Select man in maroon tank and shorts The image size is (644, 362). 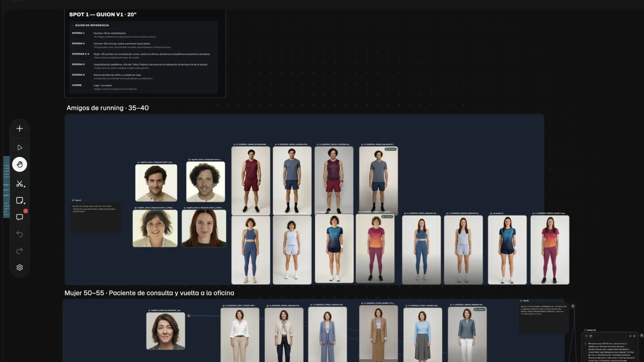pos(251,181)
